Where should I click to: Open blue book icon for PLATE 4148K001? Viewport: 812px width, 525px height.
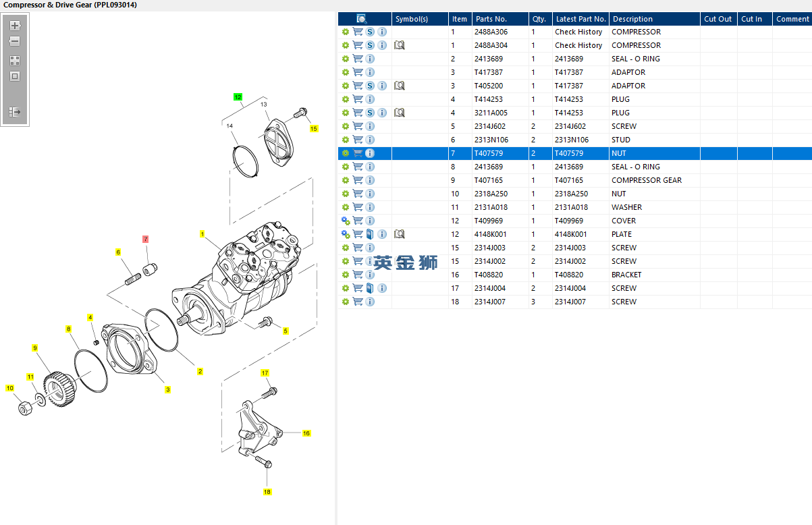point(370,234)
